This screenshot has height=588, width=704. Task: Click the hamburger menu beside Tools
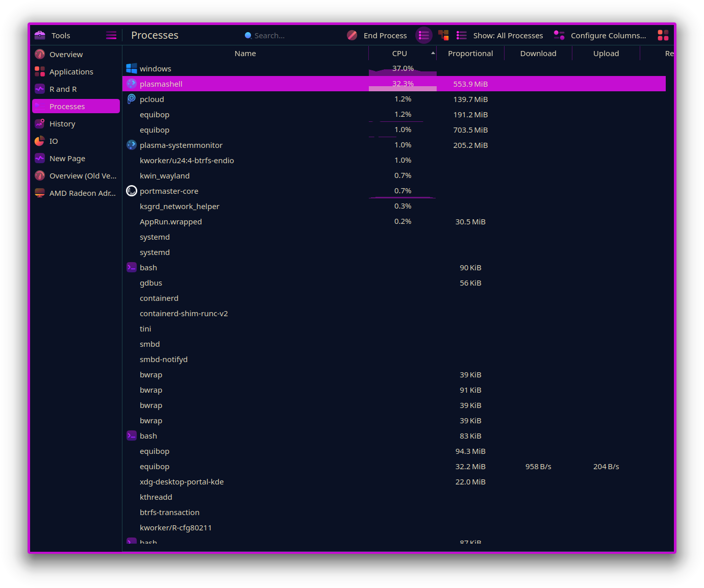(x=111, y=36)
